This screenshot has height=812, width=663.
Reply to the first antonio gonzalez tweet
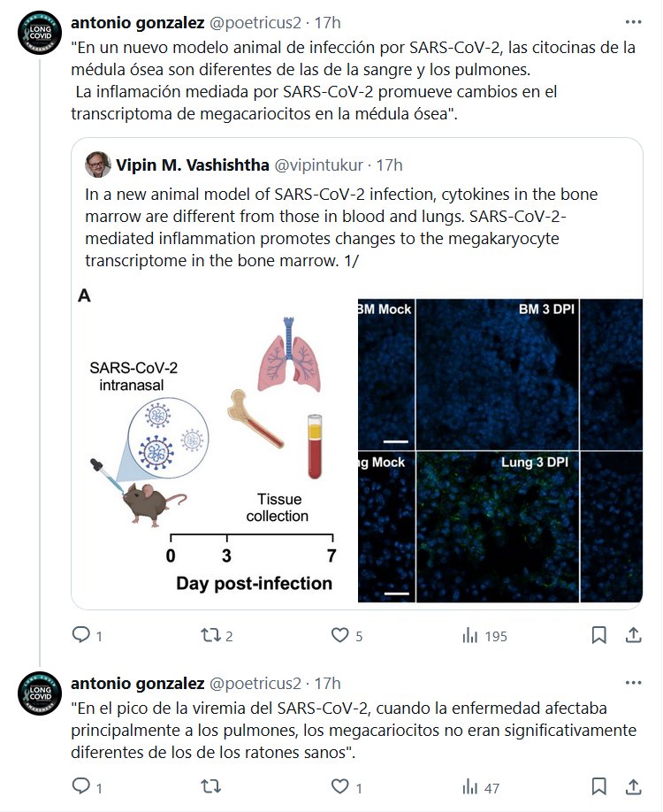pyautogui.click(x=80, y=635)
